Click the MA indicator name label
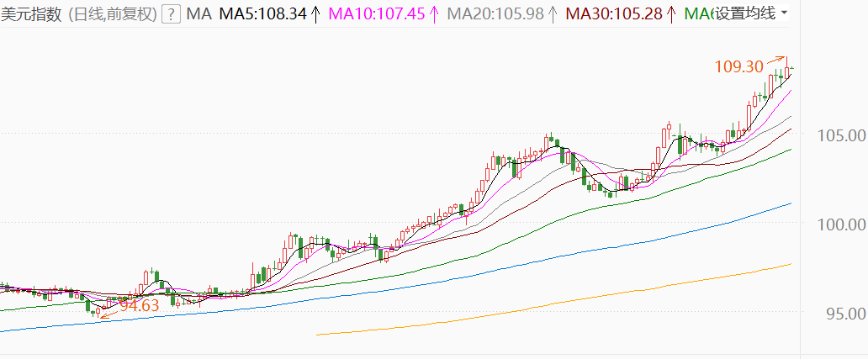The height and width of the screenshot is (359, 868). pyautogui.click(x=198, y=13)
